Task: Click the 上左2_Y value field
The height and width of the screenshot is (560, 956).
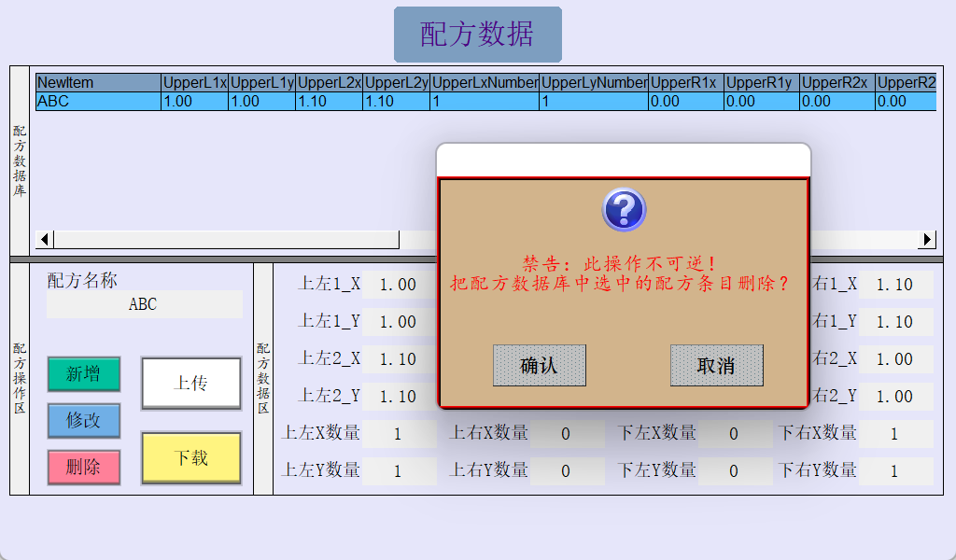Action: coord(398,397)
